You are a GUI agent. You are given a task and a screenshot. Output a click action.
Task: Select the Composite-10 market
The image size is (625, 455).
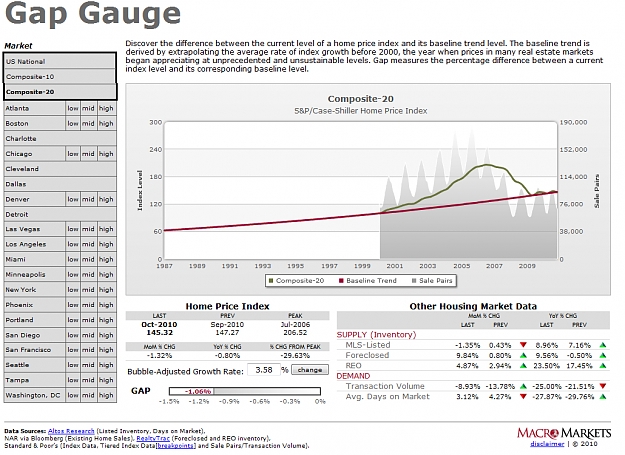tap(60, 76)
